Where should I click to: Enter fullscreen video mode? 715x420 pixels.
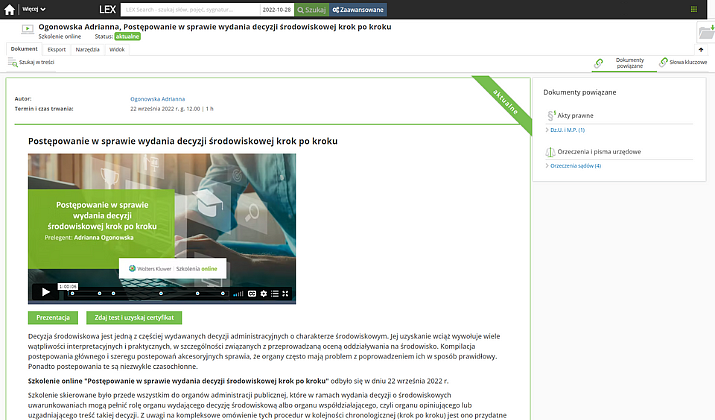click(287, 293)
